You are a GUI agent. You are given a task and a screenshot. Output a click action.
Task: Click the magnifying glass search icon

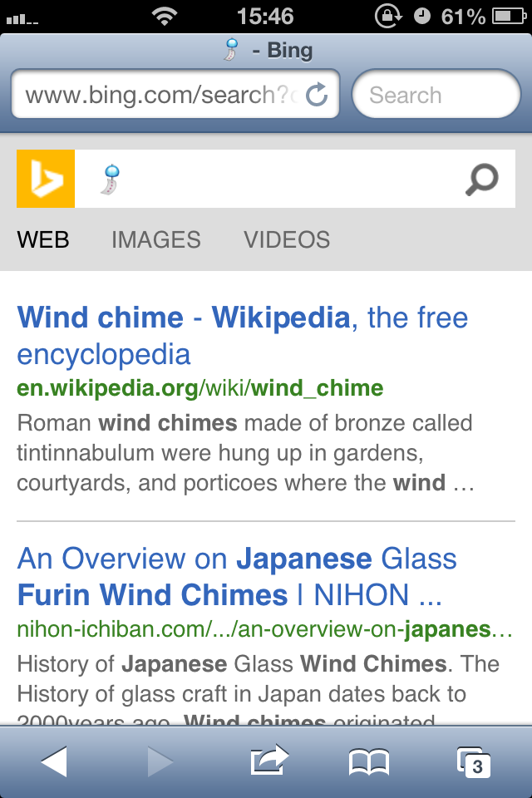click(481, 179)
